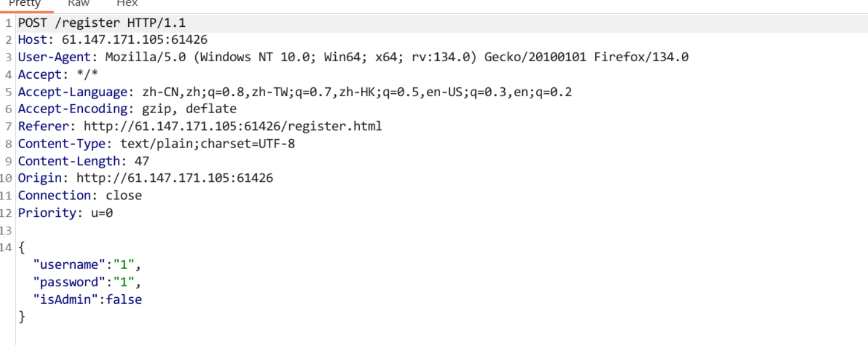Screen dimensions: 868x345
Task: Click the Priority u=0 header
Action: pos(65,213)
